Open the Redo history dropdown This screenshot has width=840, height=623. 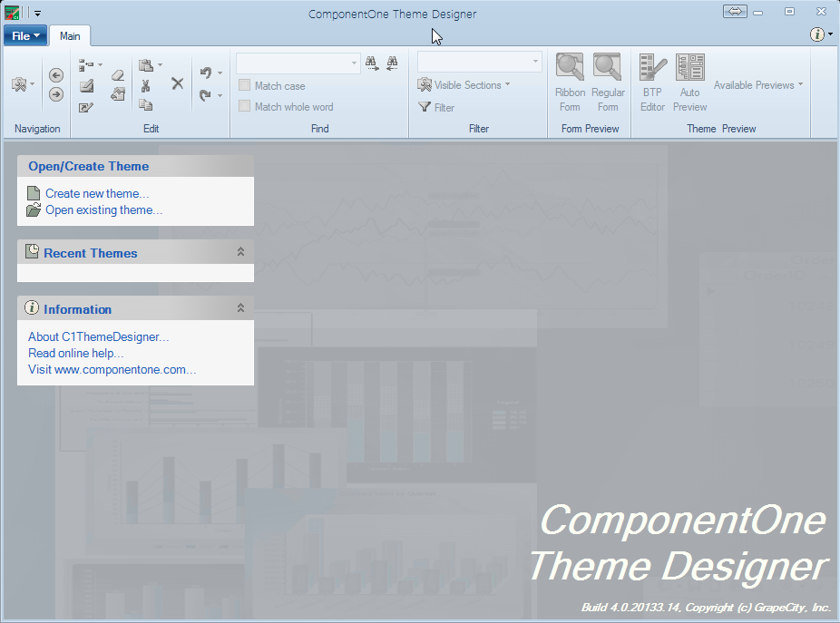(x=220, y=96)
